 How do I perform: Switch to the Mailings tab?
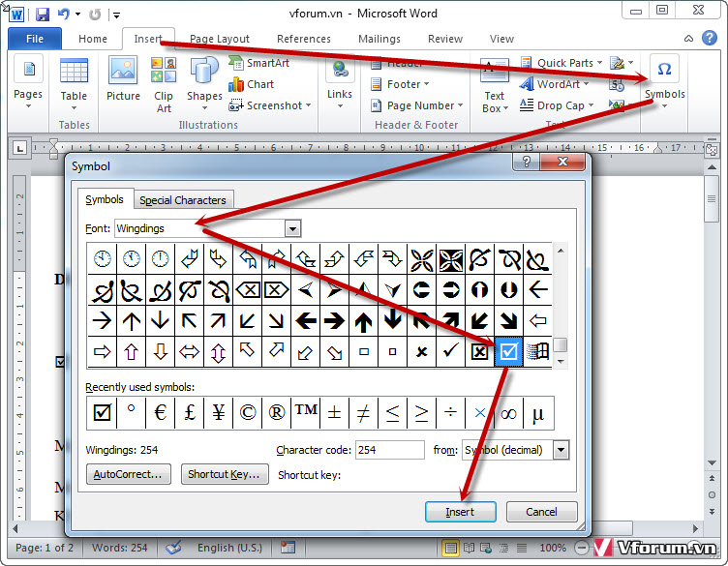tap(379, 39)
